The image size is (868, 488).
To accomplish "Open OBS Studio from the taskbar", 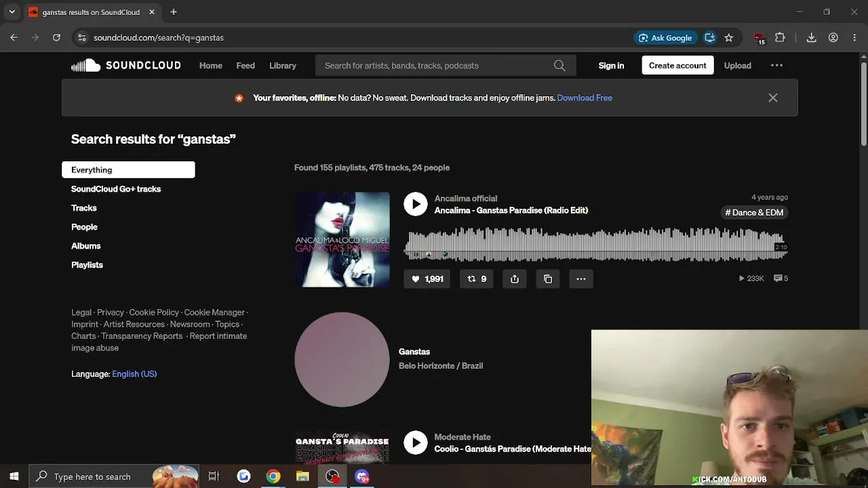I will [332, 476].
